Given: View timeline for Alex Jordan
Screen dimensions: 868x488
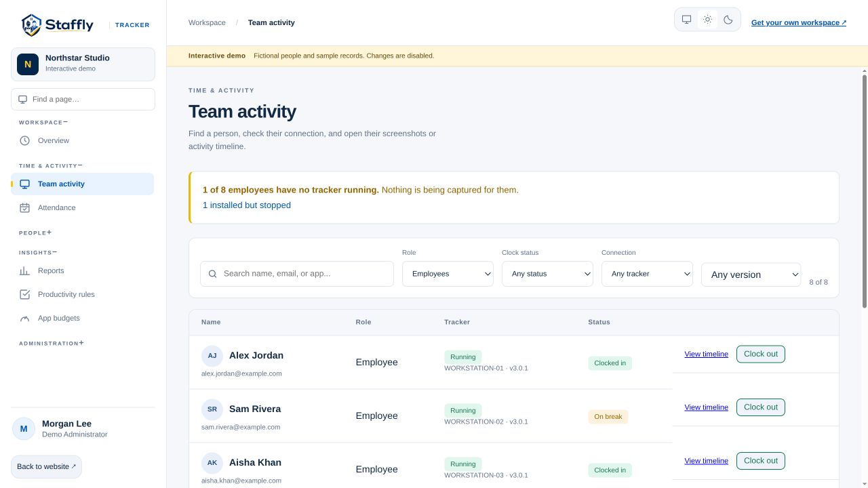Looking at the screenshot, I should tap(706, 354).
